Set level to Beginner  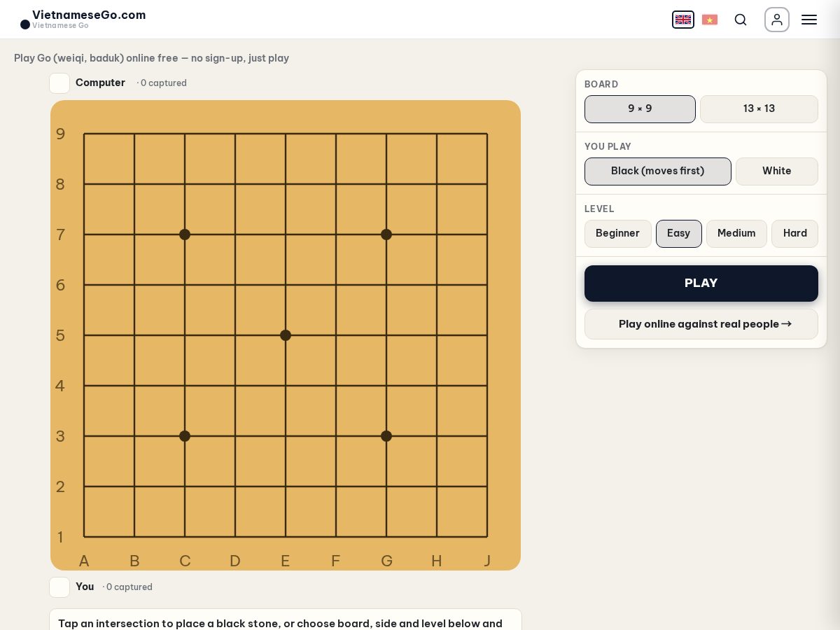[x=618, y=234]
